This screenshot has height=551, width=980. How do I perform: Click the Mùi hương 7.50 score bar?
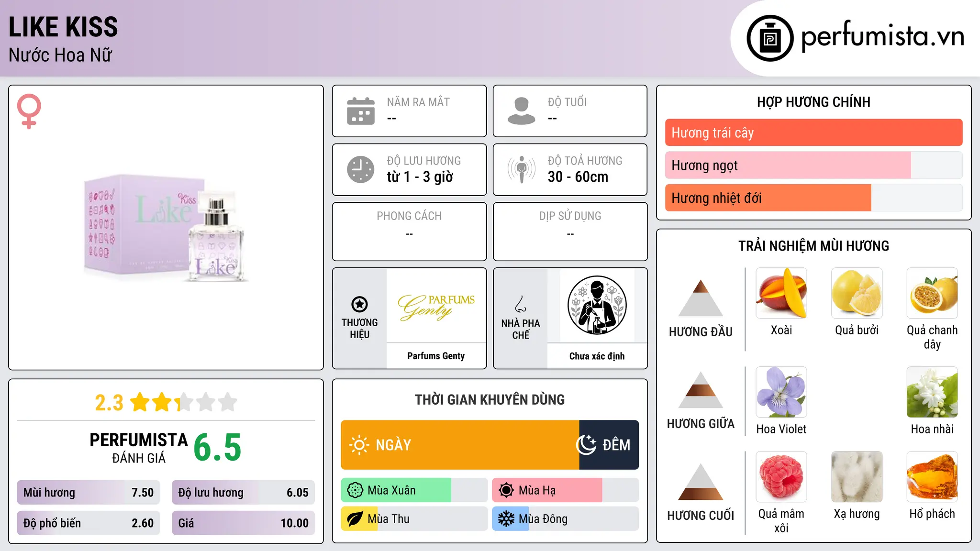(x=89, y=493)
